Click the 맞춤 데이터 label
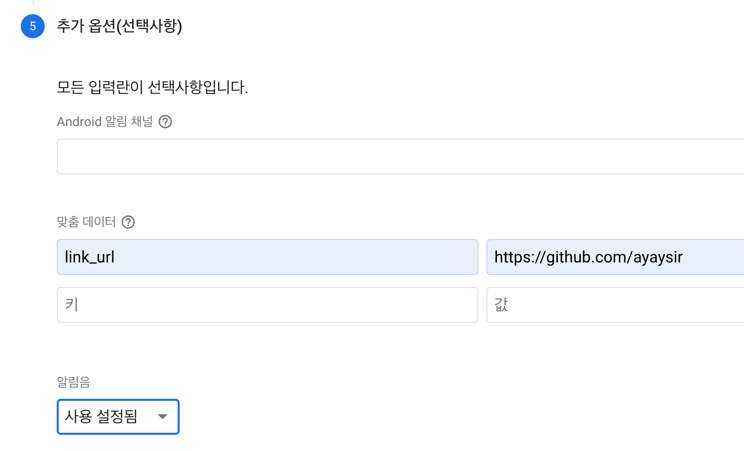 pos(87,222)
